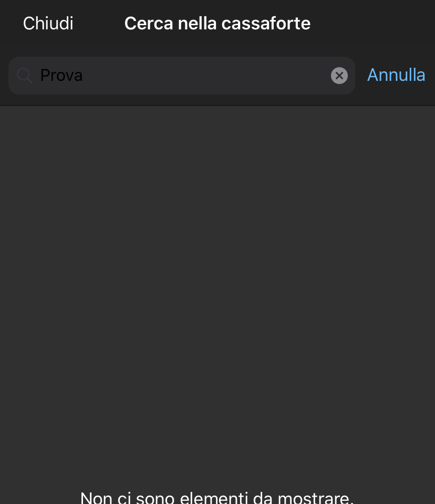This screenshot has width=435, height=504.
Task: Remove Prova using the circular clear button
Action: [x=339, y=76]
